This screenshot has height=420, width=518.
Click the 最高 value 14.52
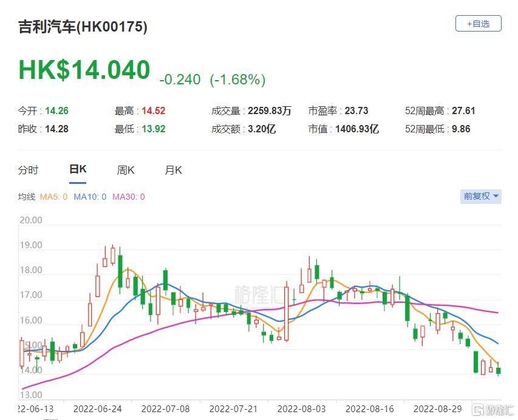[153, 110]
